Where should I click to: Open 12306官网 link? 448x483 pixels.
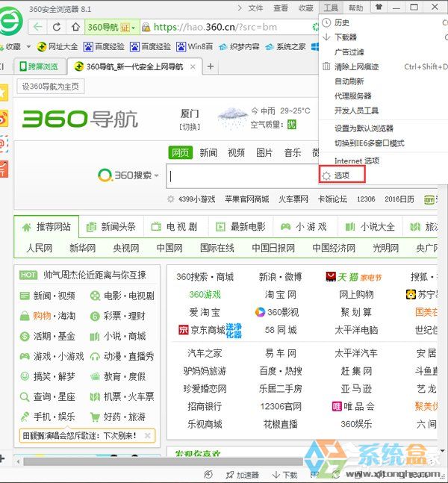281,406
